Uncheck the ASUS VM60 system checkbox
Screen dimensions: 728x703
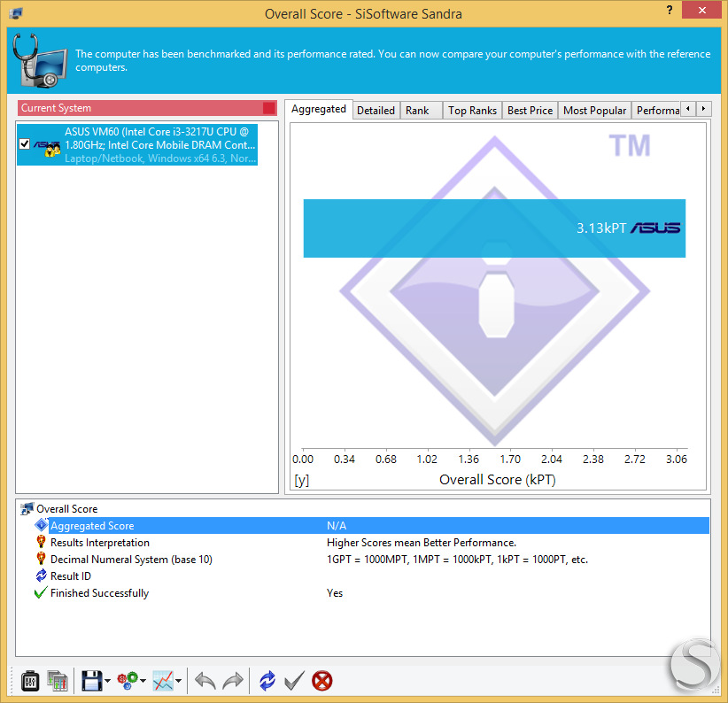coord(25,144)
